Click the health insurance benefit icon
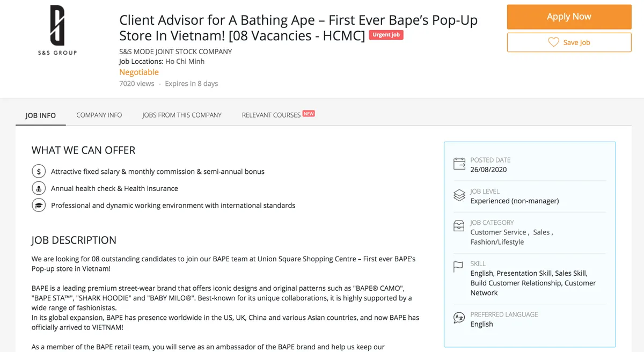Image resolution: width=644 pixels, height=352 pixels. click(39, 188)
